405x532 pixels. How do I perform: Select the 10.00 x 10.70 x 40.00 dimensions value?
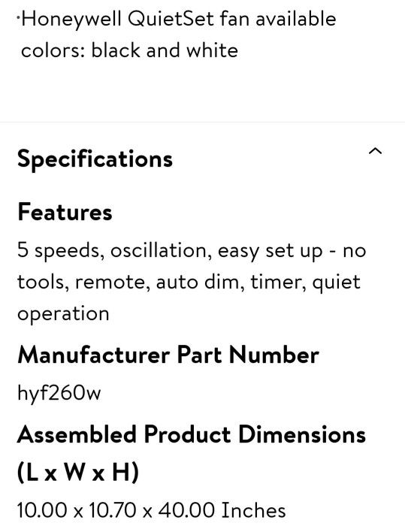pyautogui.click(x=151, y=510)
